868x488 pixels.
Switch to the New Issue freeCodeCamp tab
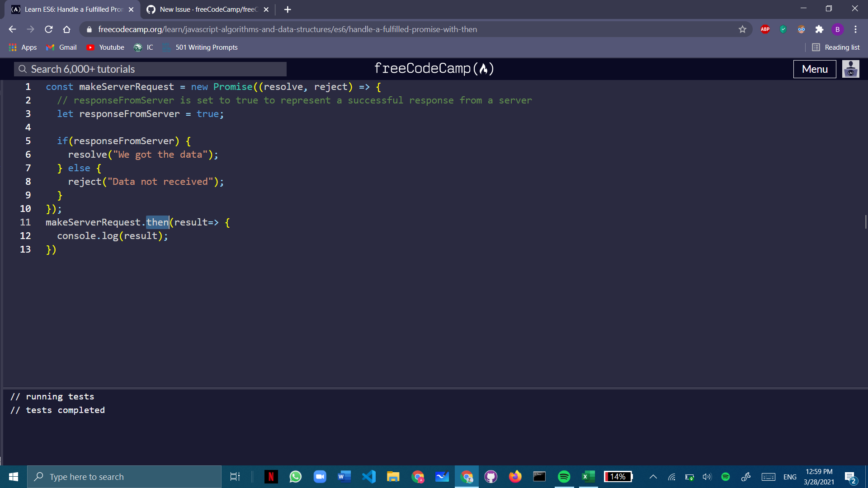point(203,9)
